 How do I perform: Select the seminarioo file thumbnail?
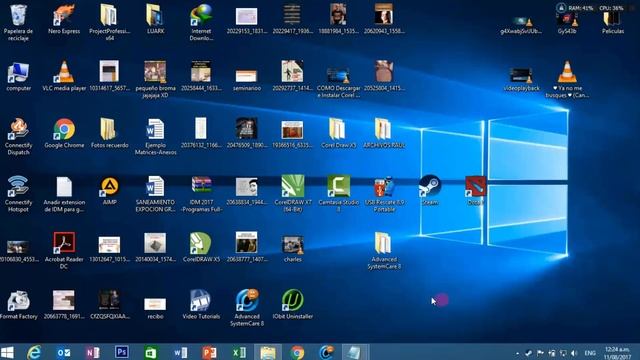[x=247, y=76]
